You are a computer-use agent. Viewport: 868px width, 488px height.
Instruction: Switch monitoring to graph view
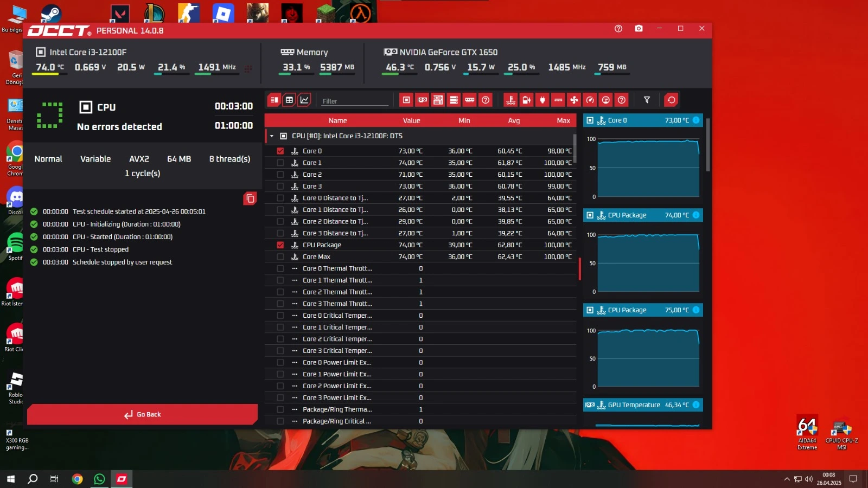(x=305, y=100)
